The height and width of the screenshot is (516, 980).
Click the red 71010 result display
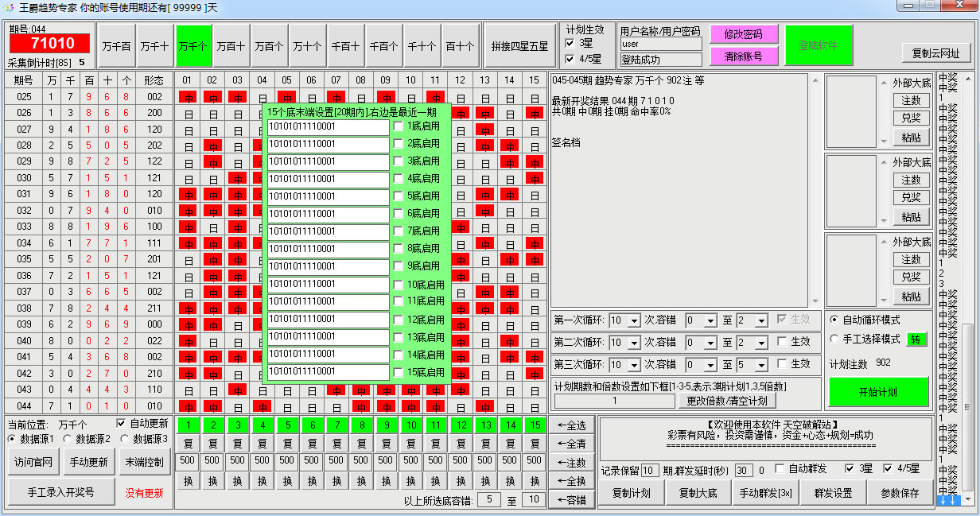point(49,44)
